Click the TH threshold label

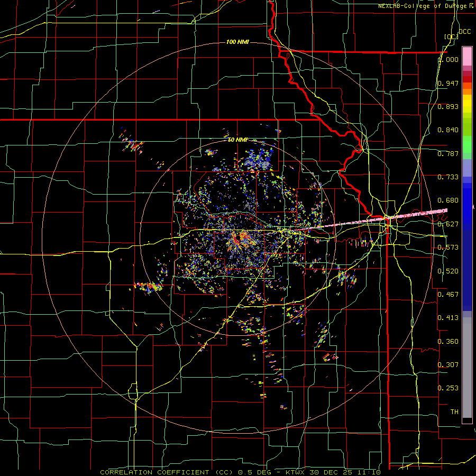pyautogui.click(x=454, y=412)
